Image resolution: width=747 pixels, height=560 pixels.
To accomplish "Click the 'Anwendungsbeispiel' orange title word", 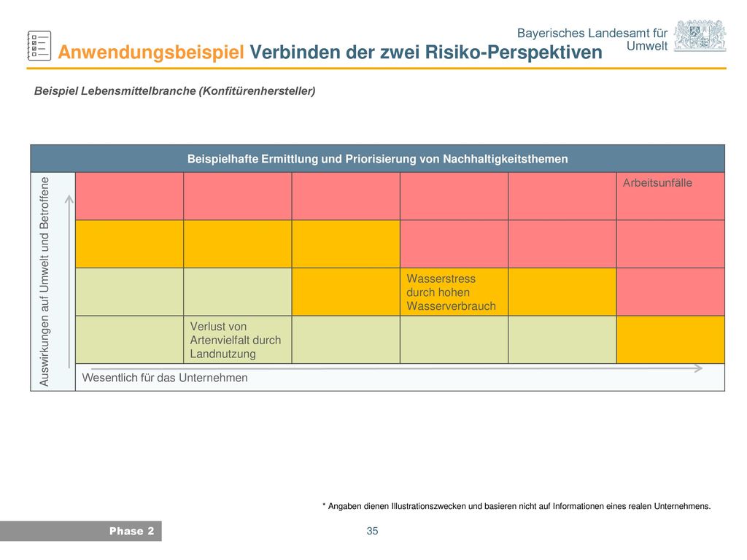I will [x=151, y=52].
